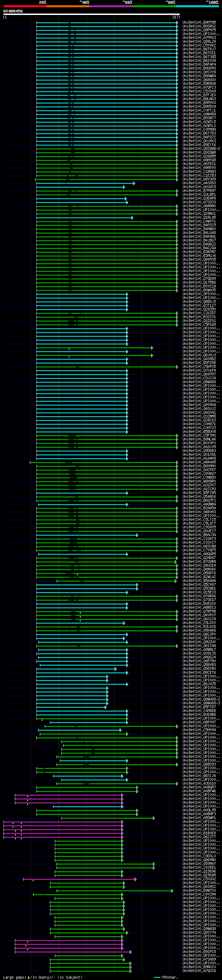Click label UniRef100_A1DJV9
The height and width of the screenshot is (980, 222).
click(x=199, y=447)
